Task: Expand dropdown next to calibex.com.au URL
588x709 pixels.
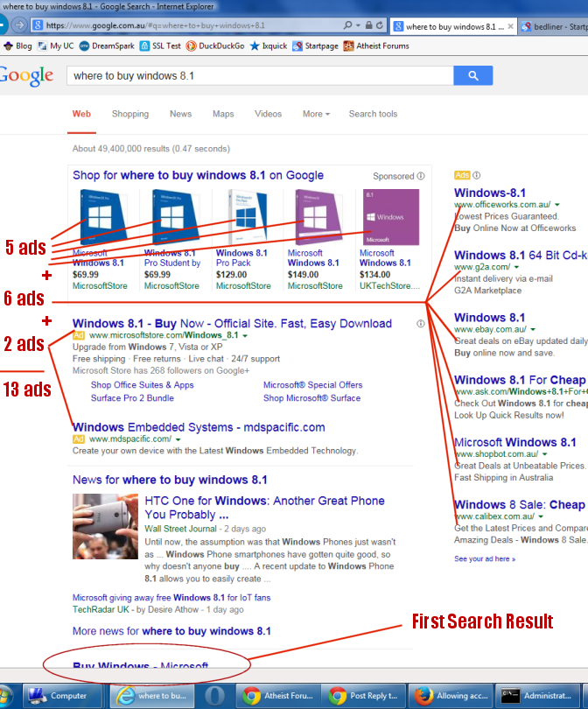Action: coord(541,516)
